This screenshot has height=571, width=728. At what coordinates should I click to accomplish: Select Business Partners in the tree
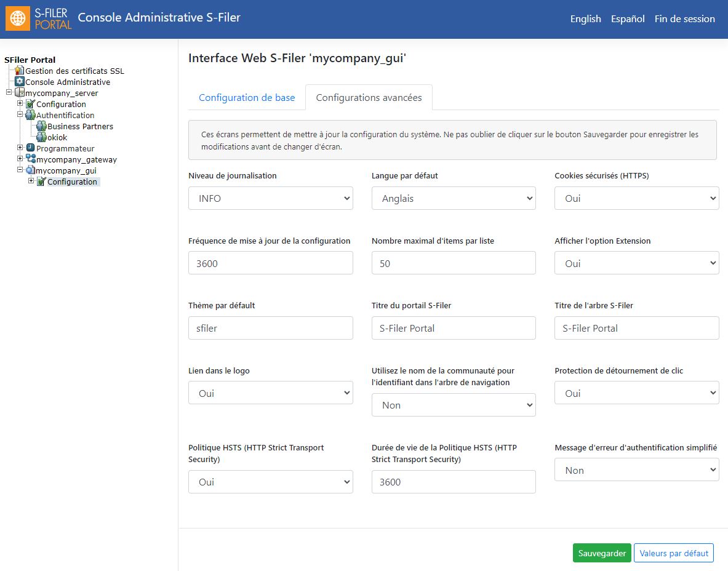pos(81,126)
